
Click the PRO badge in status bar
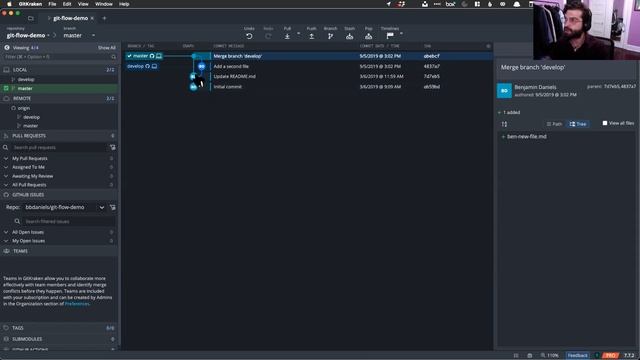pos(611,356)
